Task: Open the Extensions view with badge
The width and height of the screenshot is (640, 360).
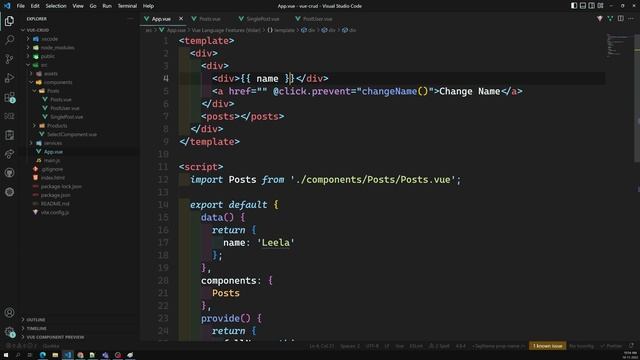Action: pyautogui.click(x=9, y=97)
